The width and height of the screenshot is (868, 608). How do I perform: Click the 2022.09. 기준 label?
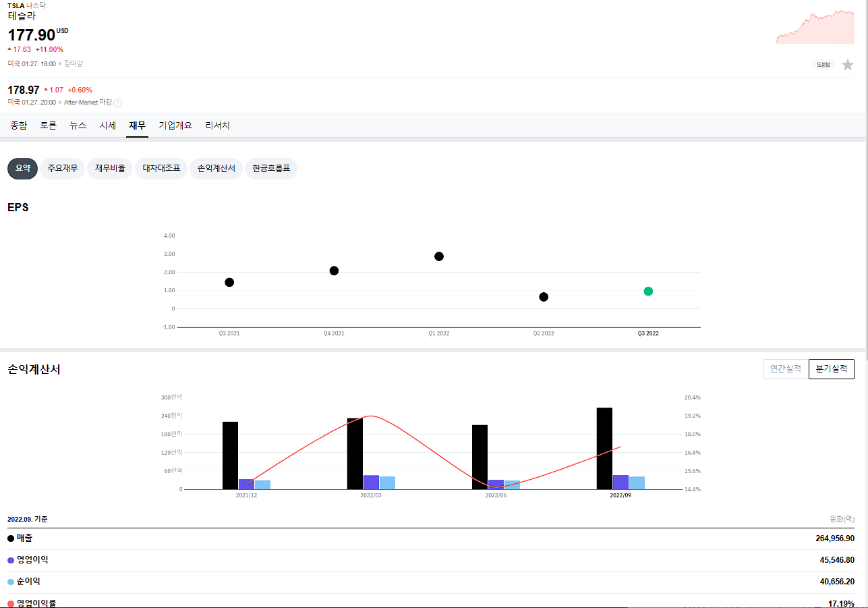click(28, 519)
